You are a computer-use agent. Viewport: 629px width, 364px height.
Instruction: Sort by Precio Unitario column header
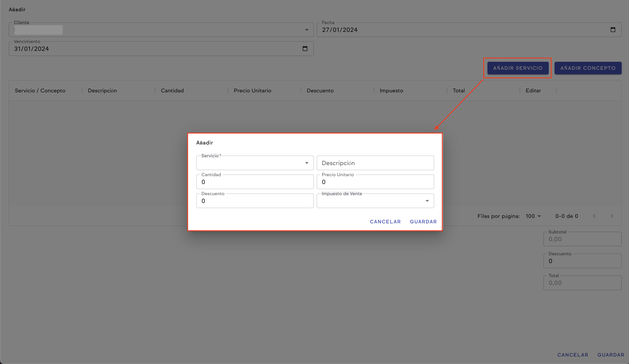(252, 91)
